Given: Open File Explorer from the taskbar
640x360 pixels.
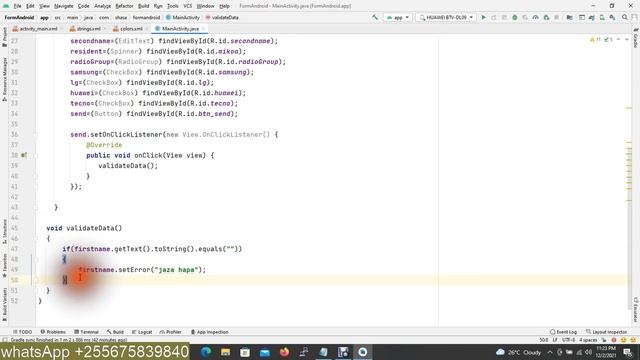Looking at the screenshot, I should click(x=225, y=352).
